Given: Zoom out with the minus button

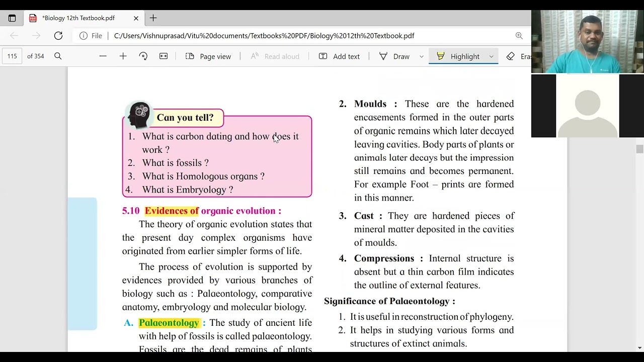Looking at the screenshot, I should click(x=103, y=56).
